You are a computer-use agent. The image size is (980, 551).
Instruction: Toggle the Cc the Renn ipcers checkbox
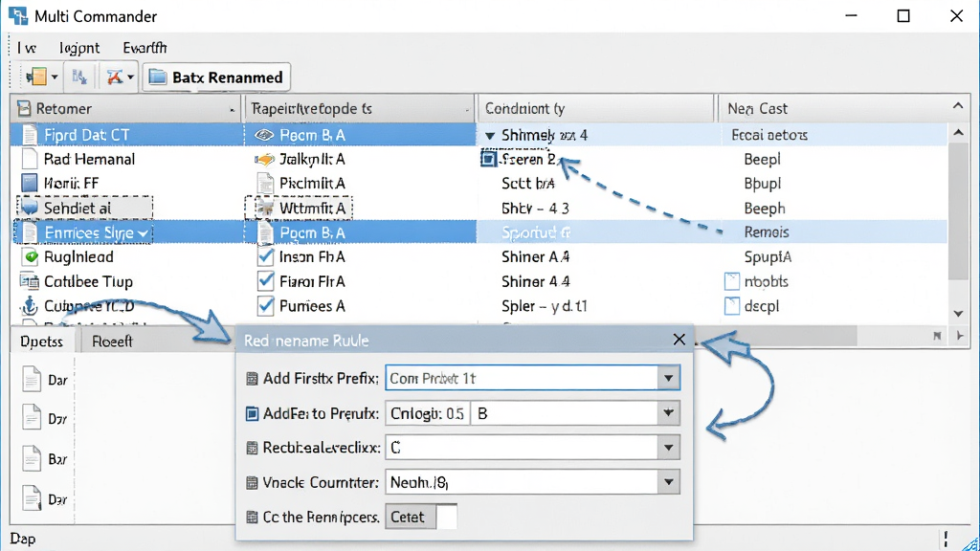(x=252, y=518)
